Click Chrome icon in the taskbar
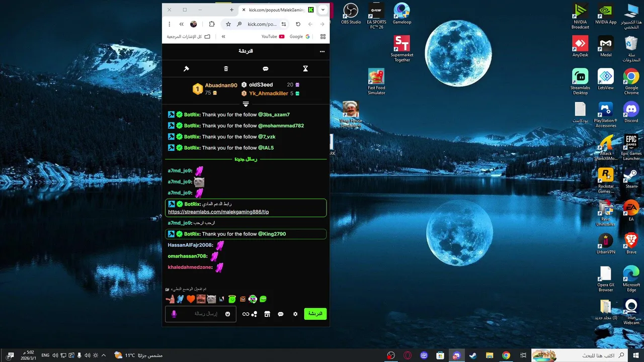The width and height of the screenshot is (644, 362). coord(506,355)
